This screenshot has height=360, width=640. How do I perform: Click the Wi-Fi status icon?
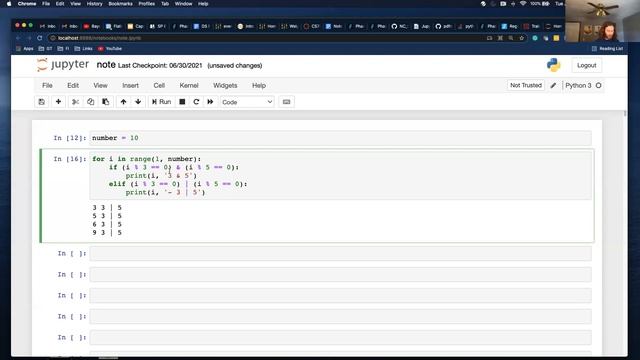coord(523,4)
